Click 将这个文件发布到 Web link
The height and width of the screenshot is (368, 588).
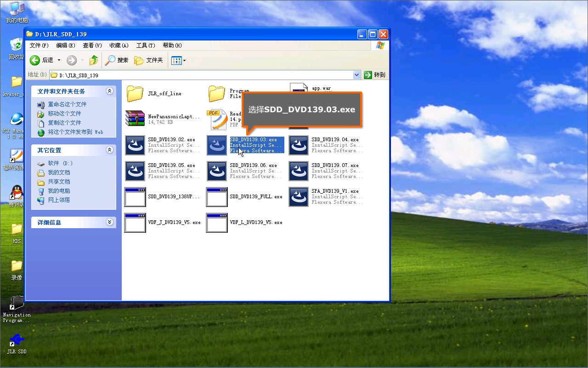tap(75, 132)
